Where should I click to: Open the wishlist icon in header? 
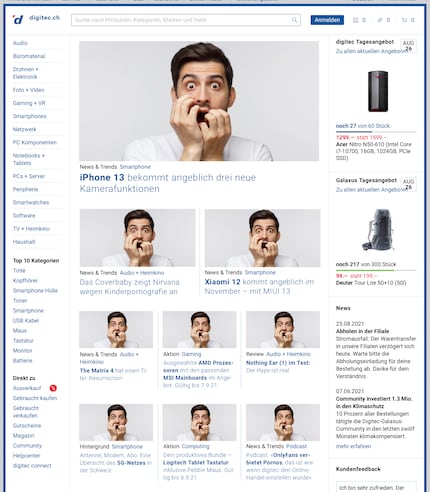click(x=380, y=20)
